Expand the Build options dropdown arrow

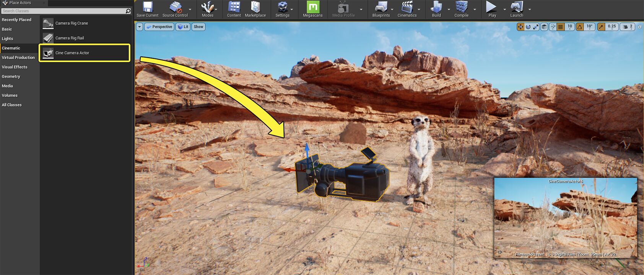pyautogui.click(x=449, y=9)
